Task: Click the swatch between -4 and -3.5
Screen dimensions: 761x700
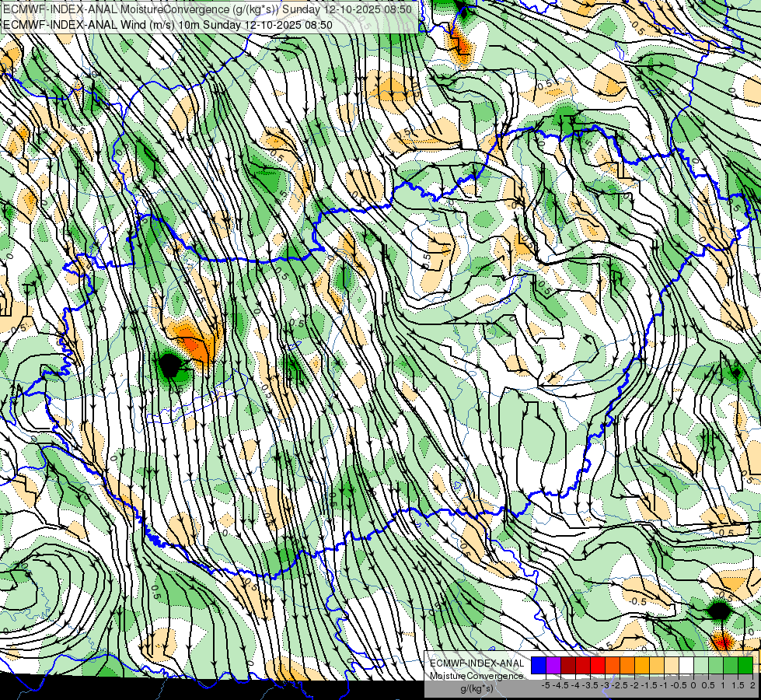Action: coord(583,665)
